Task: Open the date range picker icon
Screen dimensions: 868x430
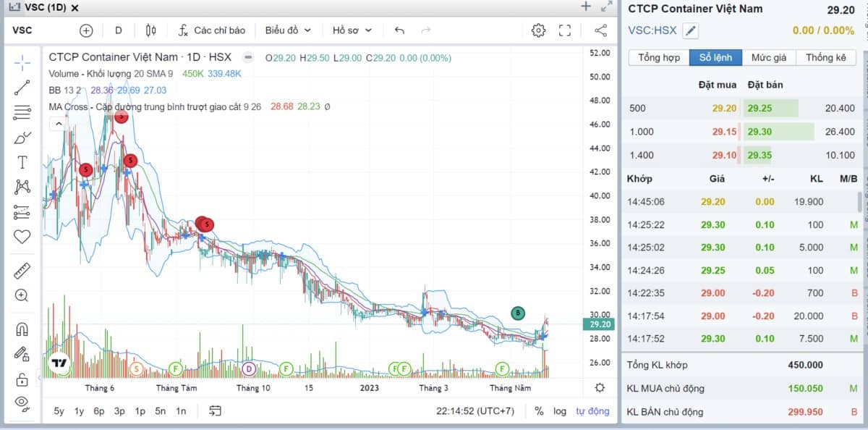Action: (x=215, y=410)
